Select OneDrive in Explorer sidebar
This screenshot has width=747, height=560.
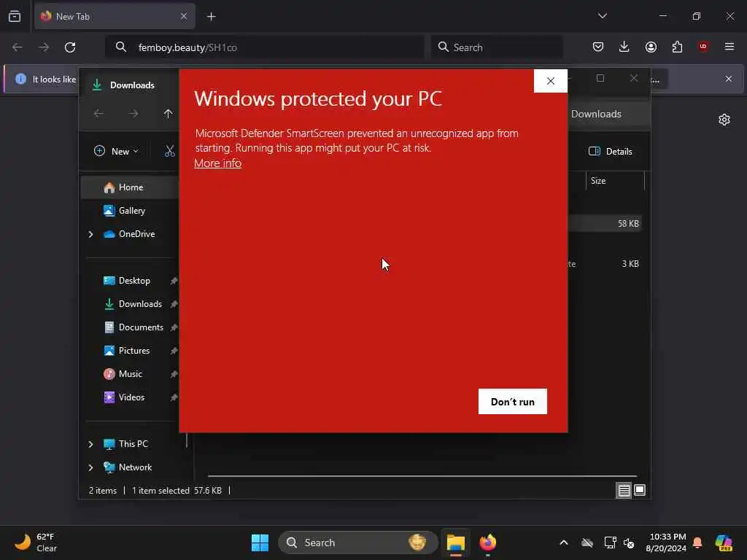pos(136,234)
